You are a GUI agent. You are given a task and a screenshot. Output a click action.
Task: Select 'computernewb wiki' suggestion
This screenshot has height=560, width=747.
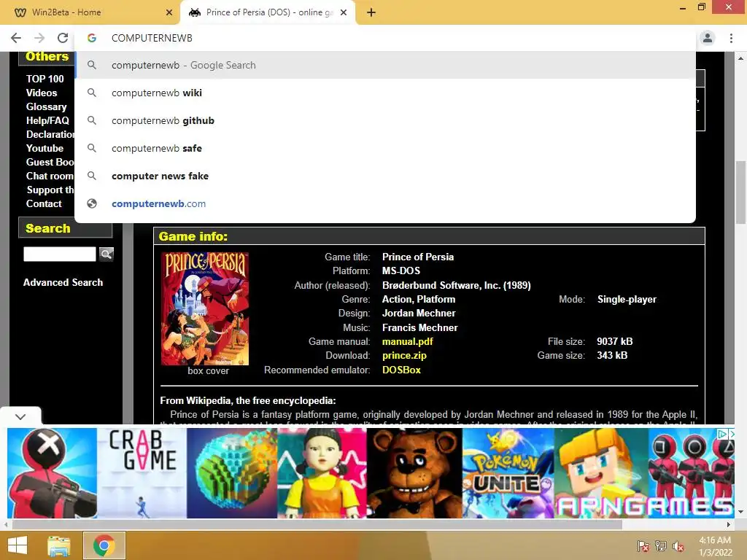point(385,93)
